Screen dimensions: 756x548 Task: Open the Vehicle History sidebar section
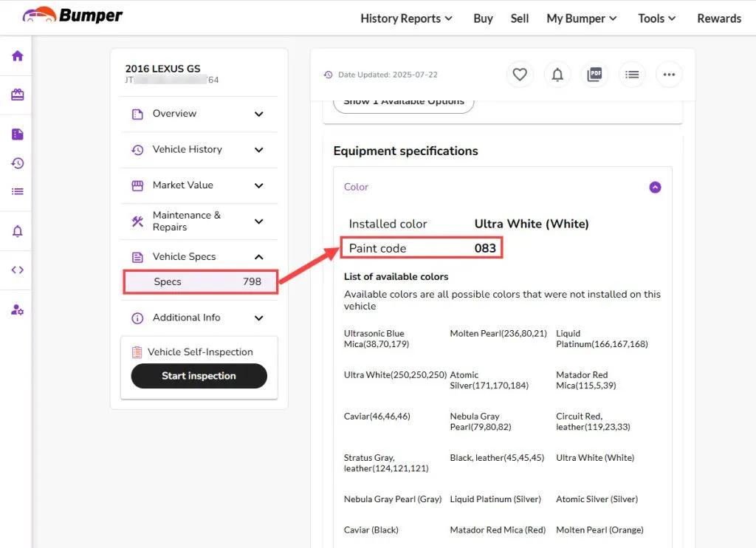tap(199, 149)
